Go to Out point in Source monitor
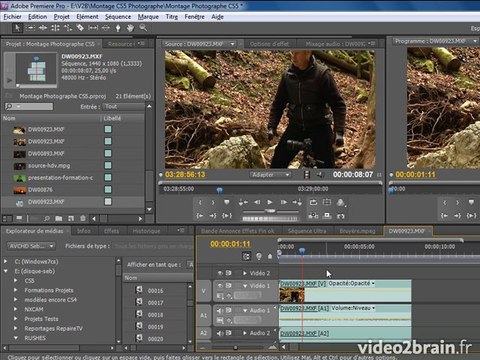The height and width of the screenshot is (360, 480). (x=213, y=216)
